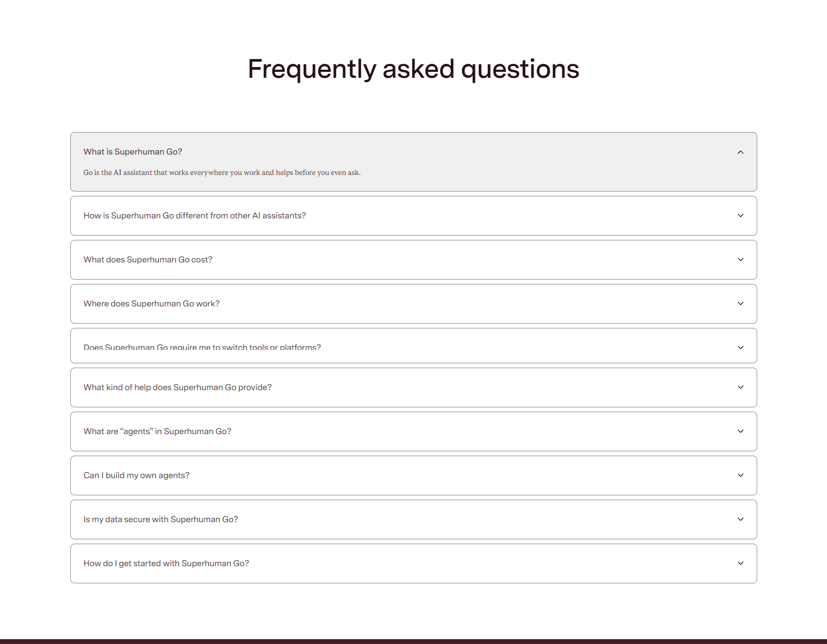Expand "What are agents in Superhuman Go?"
The width and height of the screenshot is (827, 644).
point(413,431)
